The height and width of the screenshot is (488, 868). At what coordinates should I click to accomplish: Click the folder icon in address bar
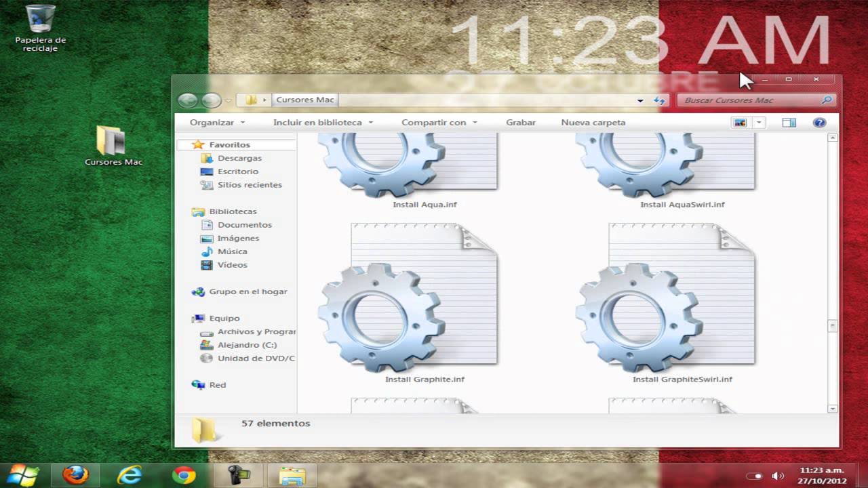(251, 100)
